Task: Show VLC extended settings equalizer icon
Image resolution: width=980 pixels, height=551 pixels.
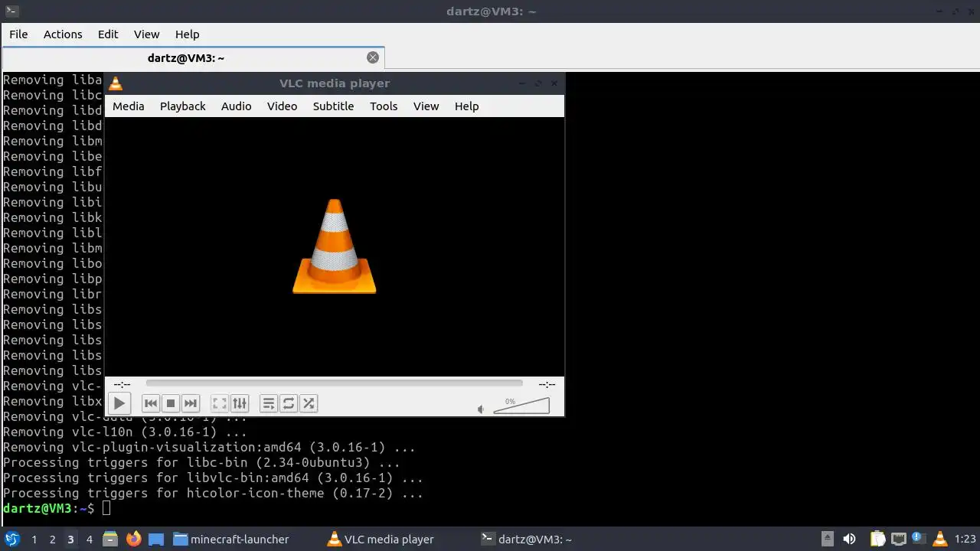Action: coord(240,403)
